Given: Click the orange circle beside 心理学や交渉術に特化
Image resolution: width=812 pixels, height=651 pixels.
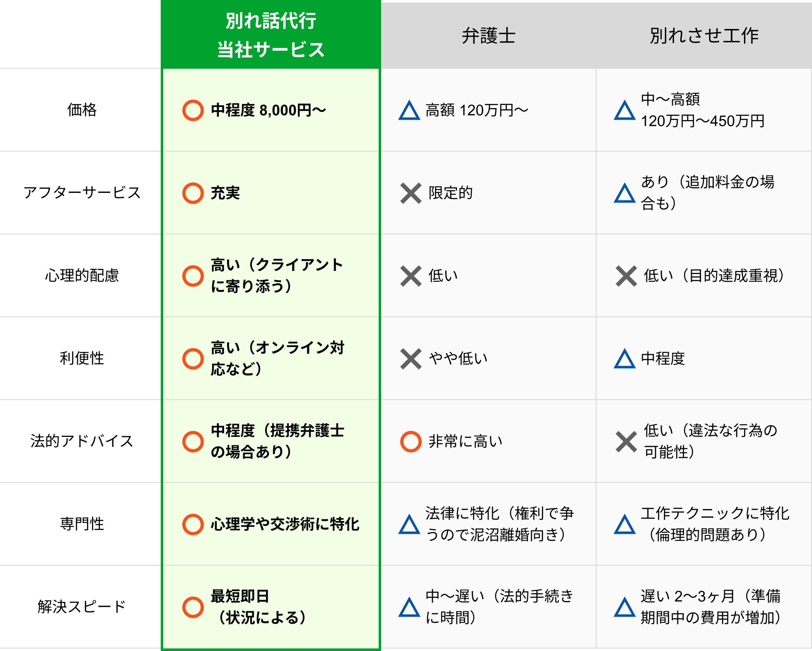Looking at the screenshot, I should pyautogui.click(x=193, y=524).
